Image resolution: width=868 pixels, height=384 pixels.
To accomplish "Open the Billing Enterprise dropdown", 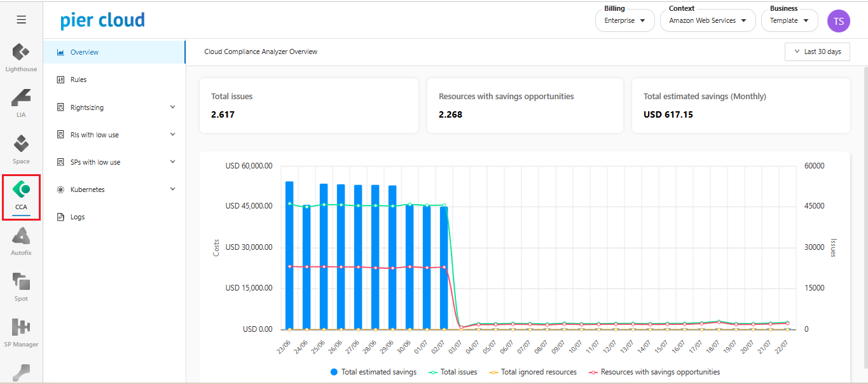I will (x=624, y=20).
